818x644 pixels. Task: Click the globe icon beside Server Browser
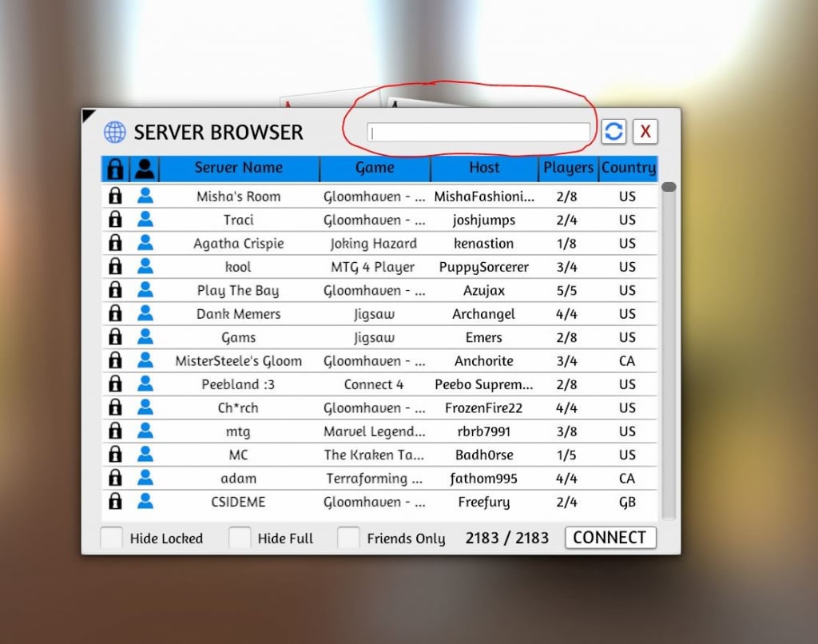(115, 132)
